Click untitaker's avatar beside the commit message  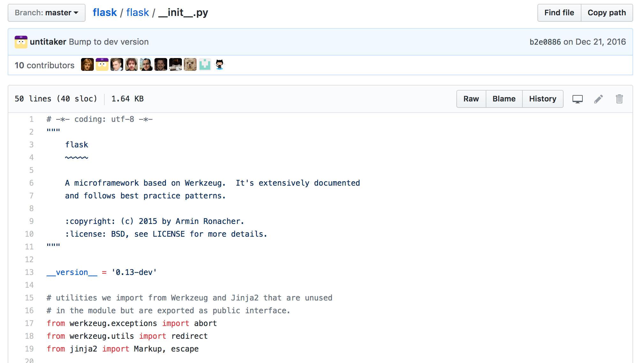(x=21, y=42)
